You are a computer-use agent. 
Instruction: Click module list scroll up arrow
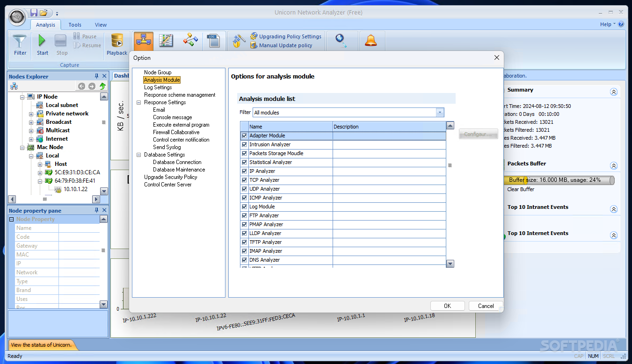(x=450, y=125)
